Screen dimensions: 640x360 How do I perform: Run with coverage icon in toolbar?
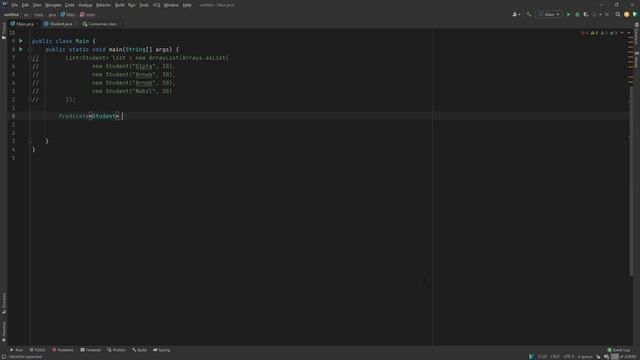click(x=586, y=14)
